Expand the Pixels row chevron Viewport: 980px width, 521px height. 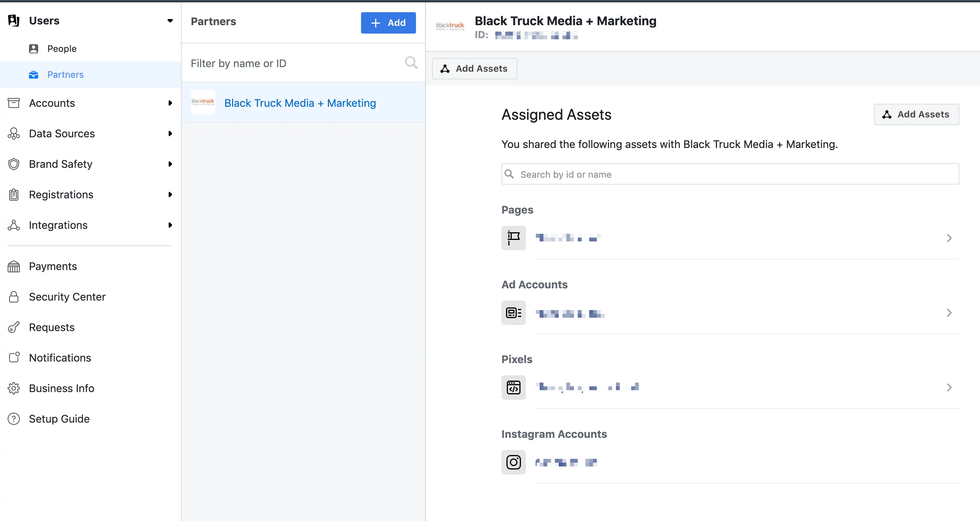point(949,388)
